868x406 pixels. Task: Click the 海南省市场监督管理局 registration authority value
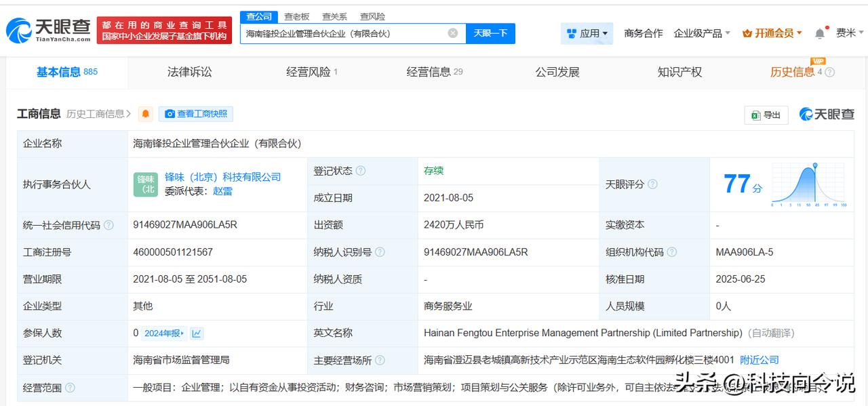(x=181, y=360)
